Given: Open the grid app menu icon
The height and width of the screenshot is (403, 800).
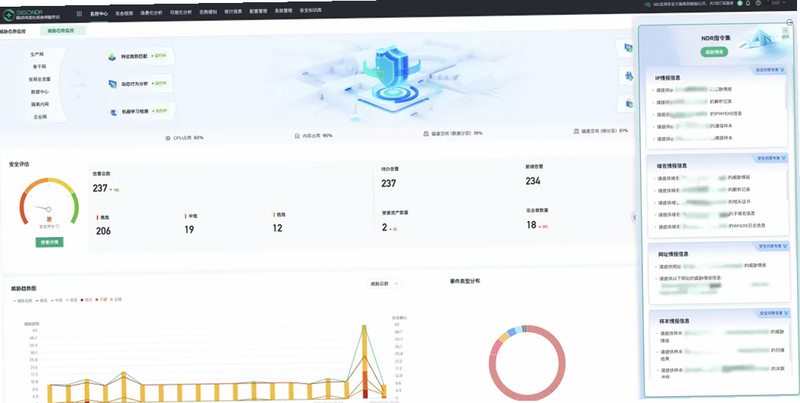Looking at the screenshot, I should [79, 14].
